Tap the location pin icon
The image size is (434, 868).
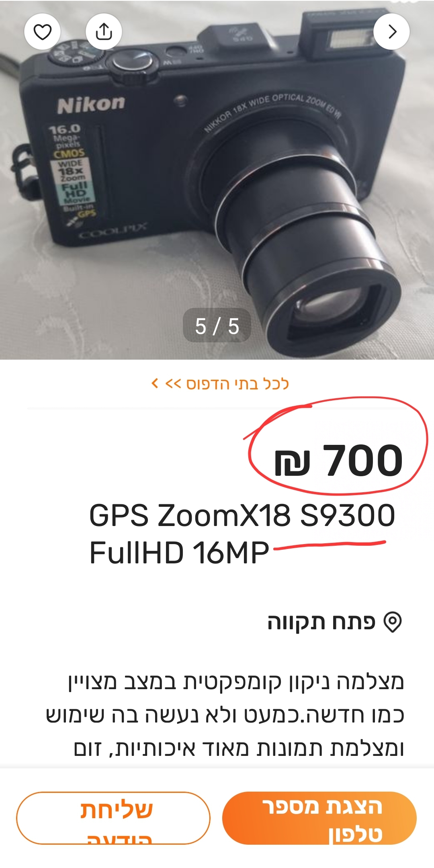point(392,622)
